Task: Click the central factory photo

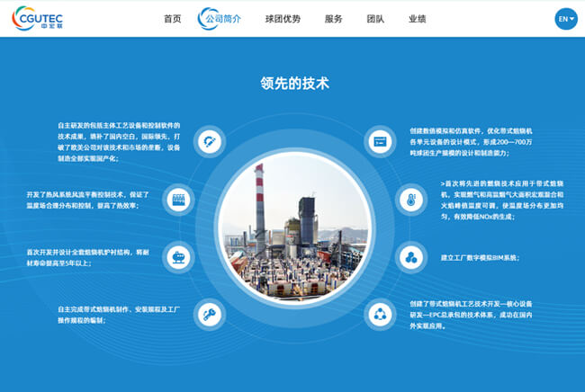Action: (292, 227)
